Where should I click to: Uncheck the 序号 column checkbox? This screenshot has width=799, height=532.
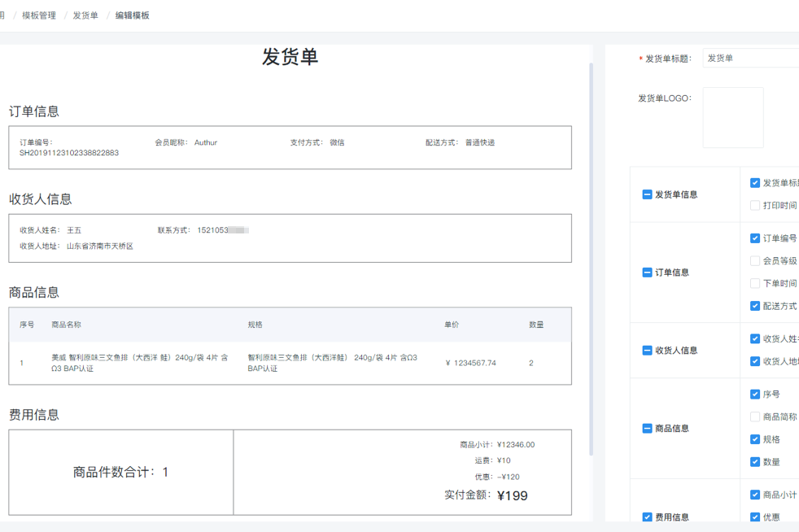[755, 394]
